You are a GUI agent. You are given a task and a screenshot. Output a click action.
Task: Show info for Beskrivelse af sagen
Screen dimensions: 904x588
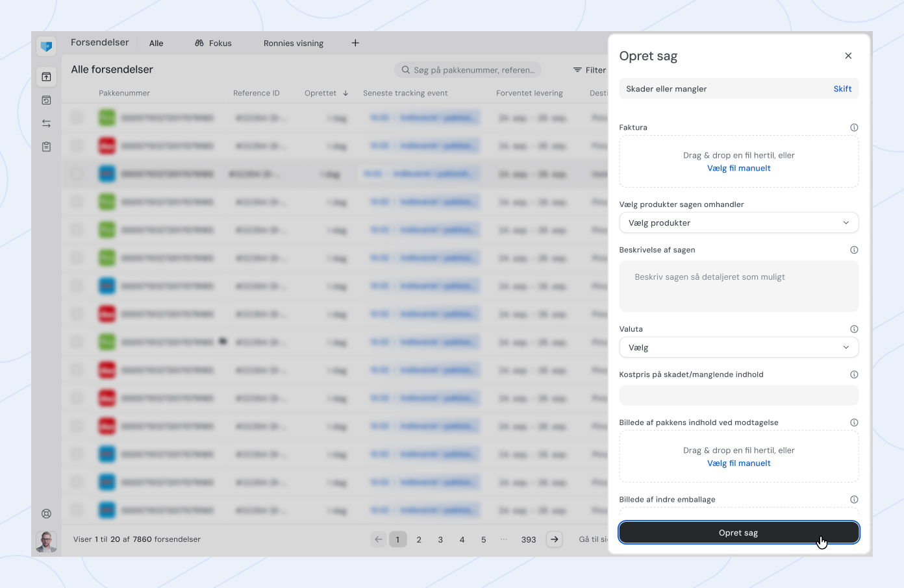pos(854,250)
